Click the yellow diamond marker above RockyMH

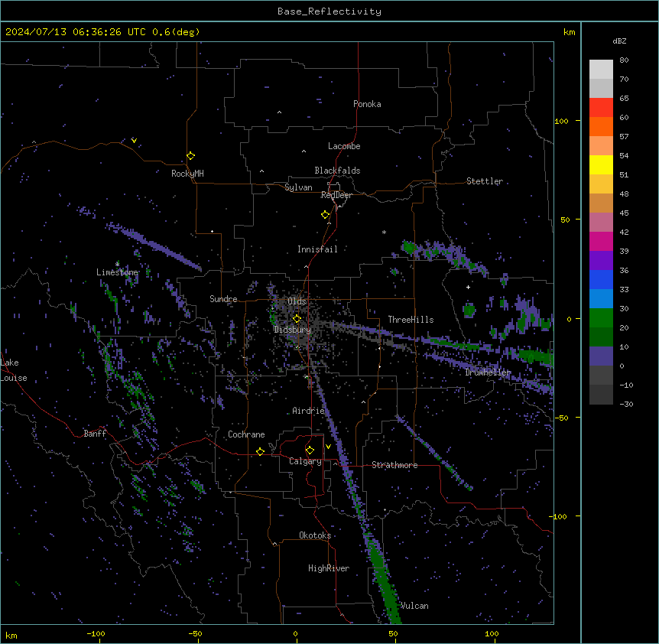pyautogui.click(x=191, y=156)
